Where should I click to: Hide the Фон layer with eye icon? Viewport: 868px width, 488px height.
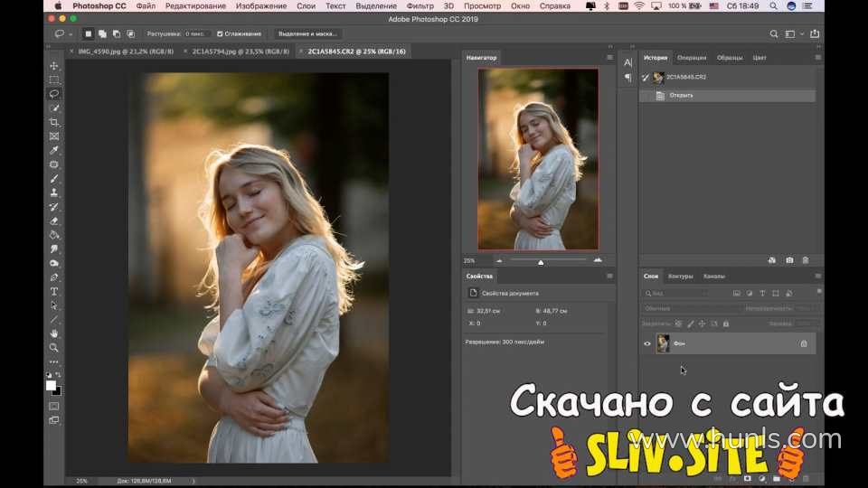(647, 343)
